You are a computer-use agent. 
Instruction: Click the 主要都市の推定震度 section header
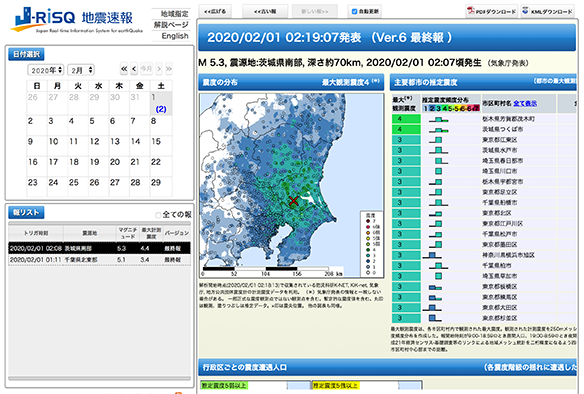point(483,82)
